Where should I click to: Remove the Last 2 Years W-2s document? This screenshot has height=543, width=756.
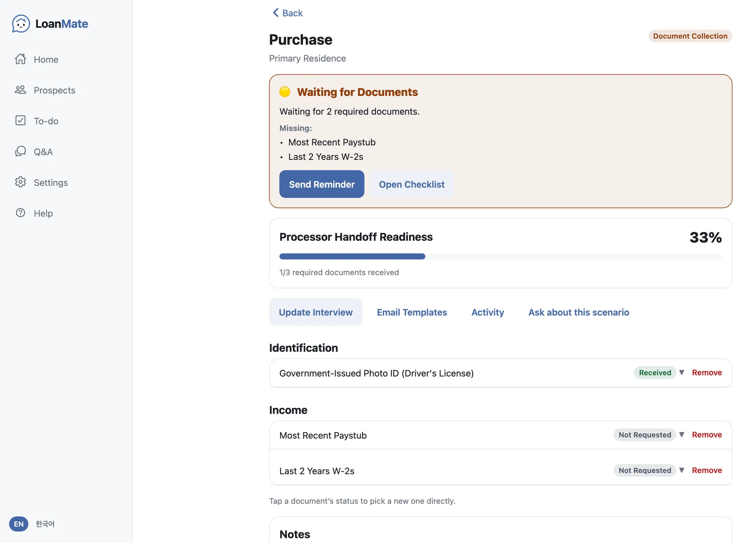707,470
